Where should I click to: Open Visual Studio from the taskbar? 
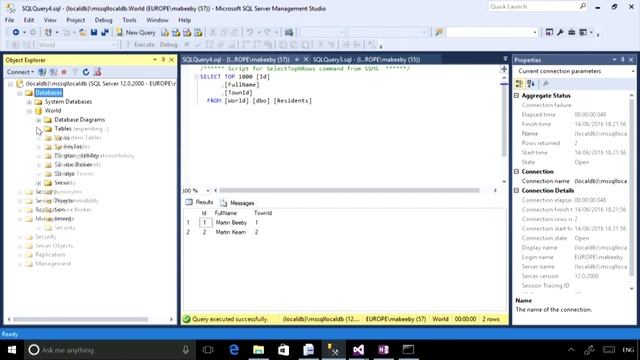click(x=358, y=350)
